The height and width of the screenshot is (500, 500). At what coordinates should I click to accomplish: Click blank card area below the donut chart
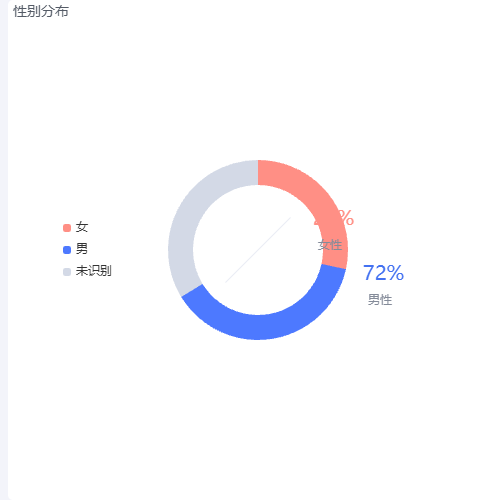(x=258, y=417)
